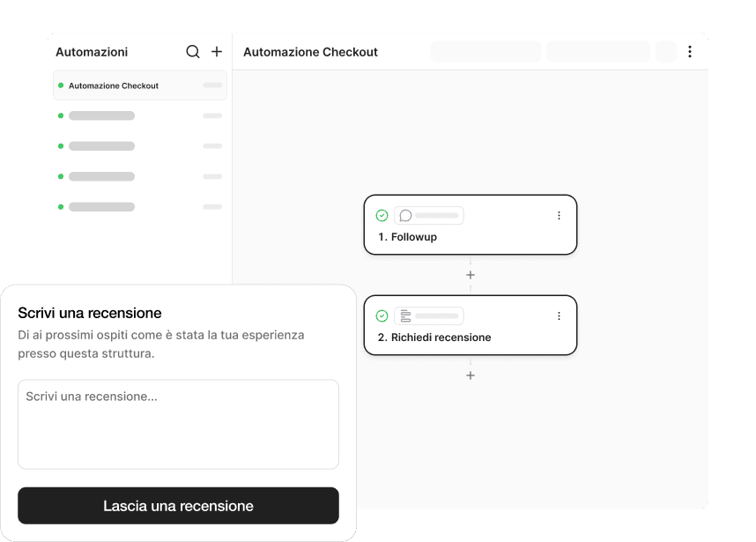Open options menu of Followup step
This screenshot has height=542, width=756.
pos(559,216)
